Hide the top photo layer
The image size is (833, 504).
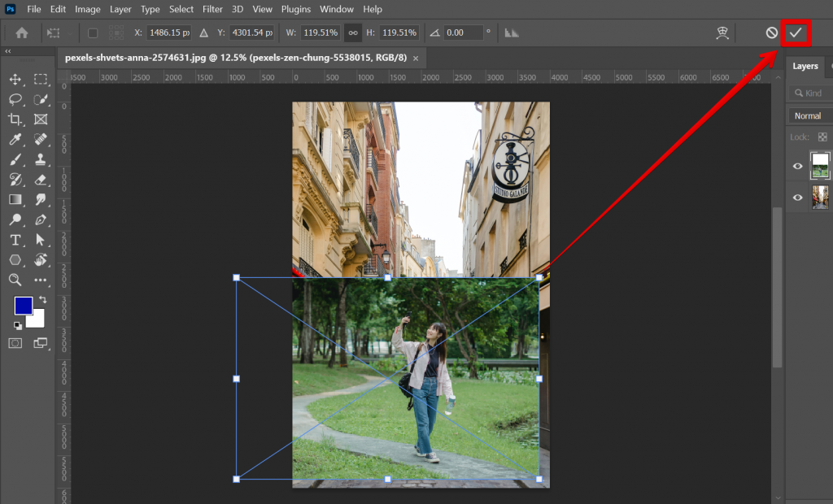797,166
